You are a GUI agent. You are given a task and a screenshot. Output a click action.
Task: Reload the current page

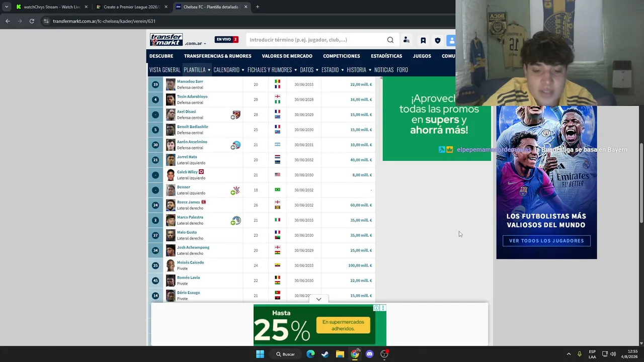click(32, 21)
